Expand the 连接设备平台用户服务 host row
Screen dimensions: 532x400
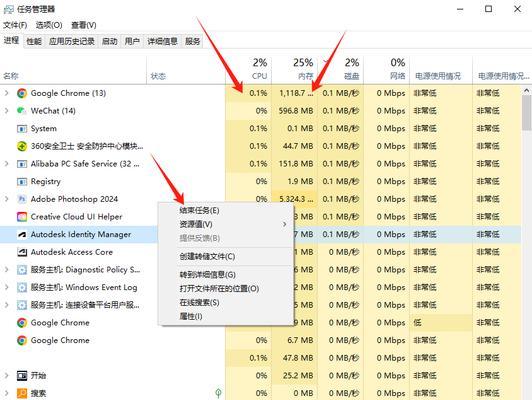pos(6,305)
